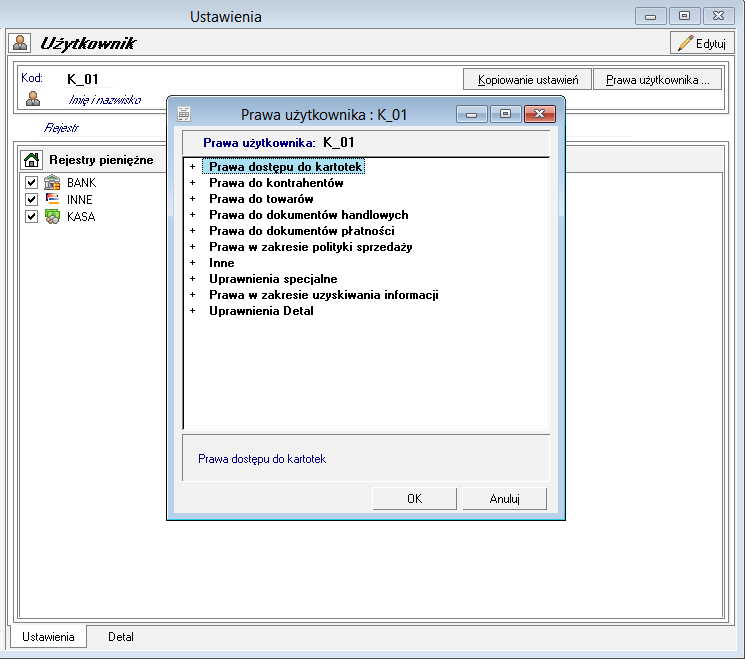Cancel the dialog with Anuluj
This screenshot has height=659, width=745.
click(505, 498)
